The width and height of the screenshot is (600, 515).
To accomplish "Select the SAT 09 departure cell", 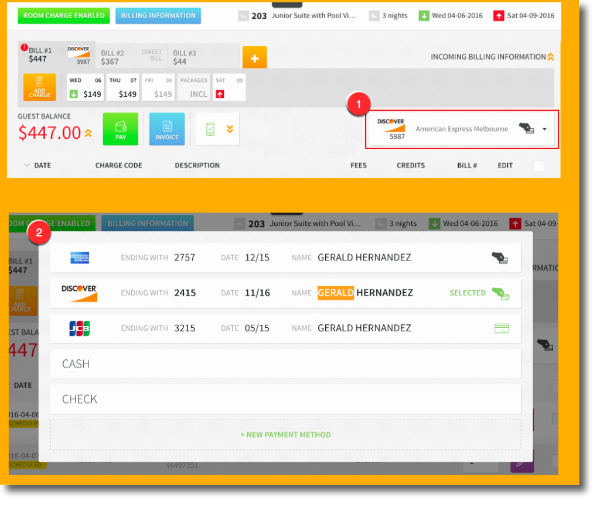I will 229,87.
